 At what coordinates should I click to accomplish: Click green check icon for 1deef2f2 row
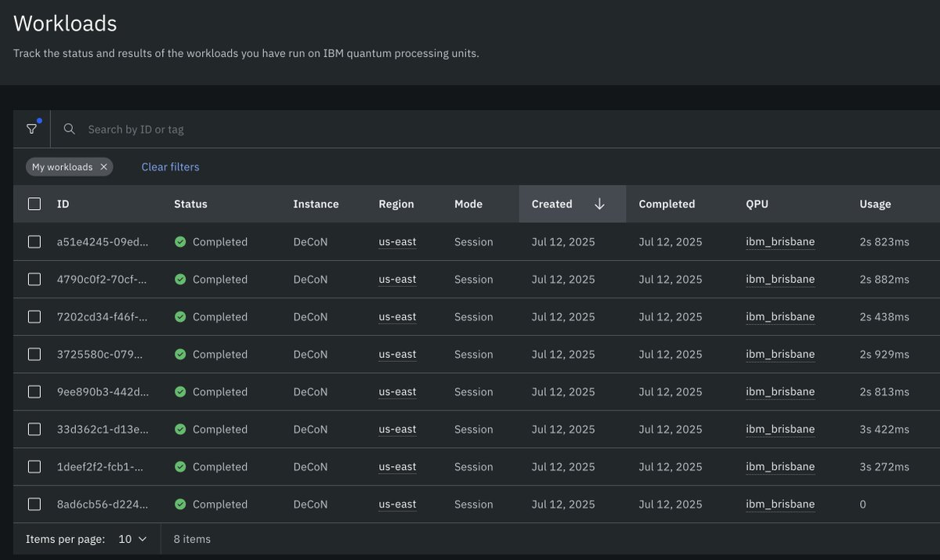tap(180, 468)
